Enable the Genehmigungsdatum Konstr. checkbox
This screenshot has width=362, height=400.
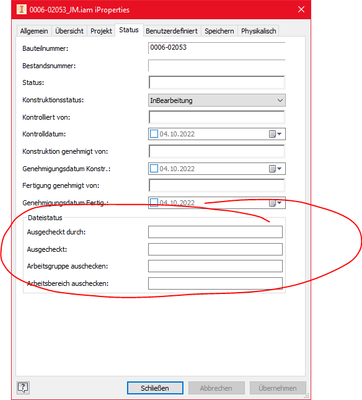[154, 169]
